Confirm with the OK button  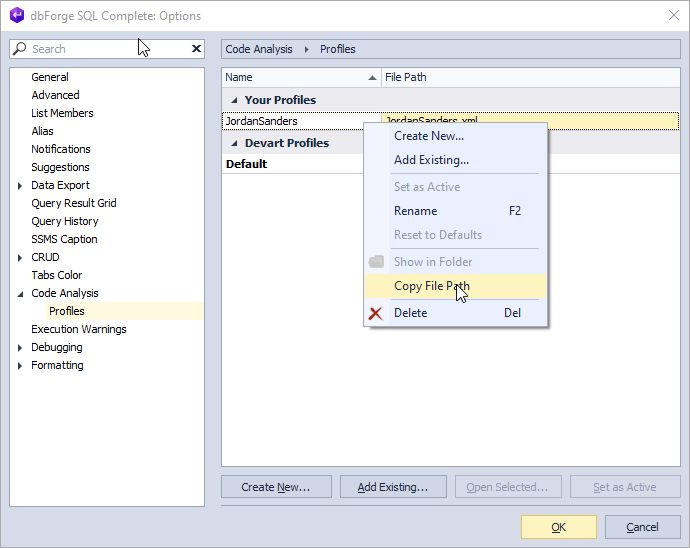pos(559,527)
